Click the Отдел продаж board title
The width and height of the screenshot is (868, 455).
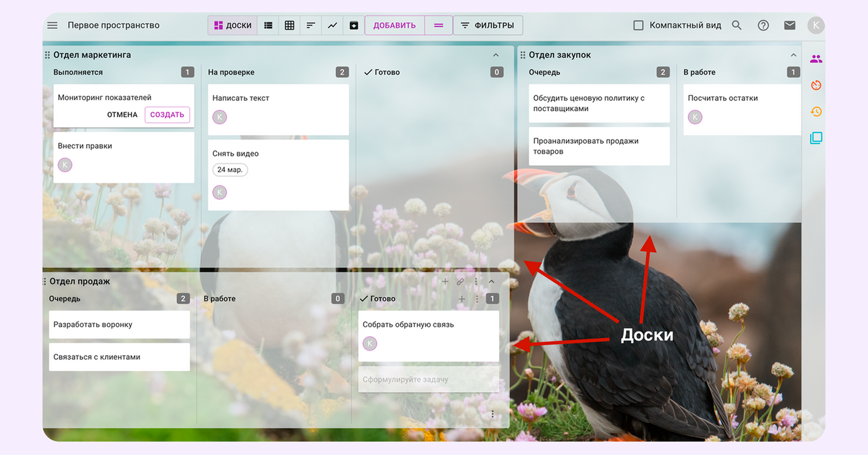[x=80, y=282]
